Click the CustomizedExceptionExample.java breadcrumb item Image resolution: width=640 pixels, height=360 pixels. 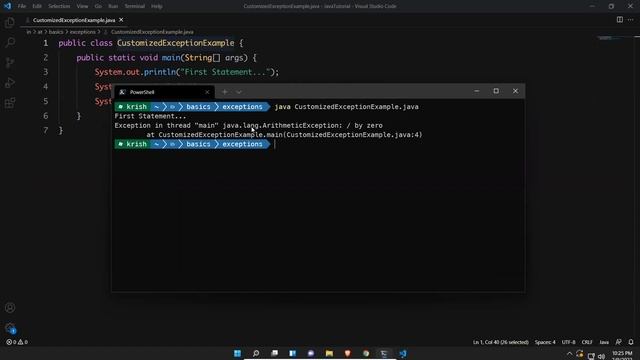click(x=152, y=32)
